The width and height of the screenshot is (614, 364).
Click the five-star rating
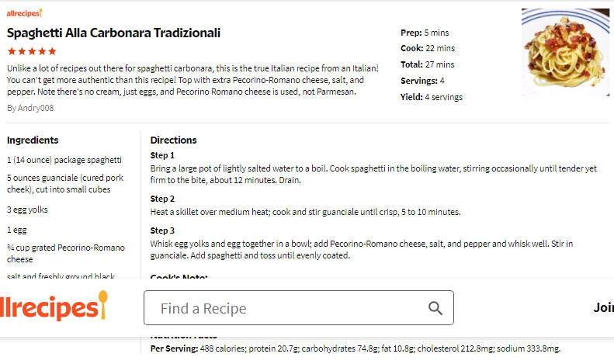(32, 51)
